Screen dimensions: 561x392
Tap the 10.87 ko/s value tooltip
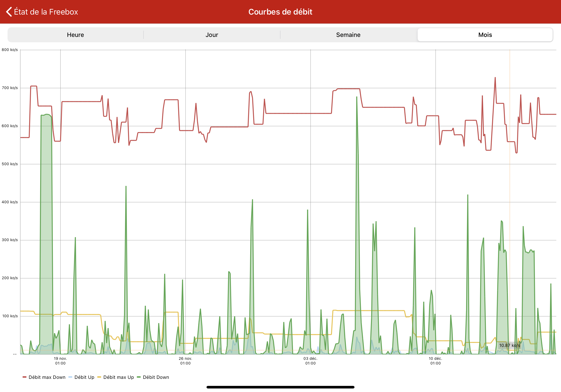[510, 345]
